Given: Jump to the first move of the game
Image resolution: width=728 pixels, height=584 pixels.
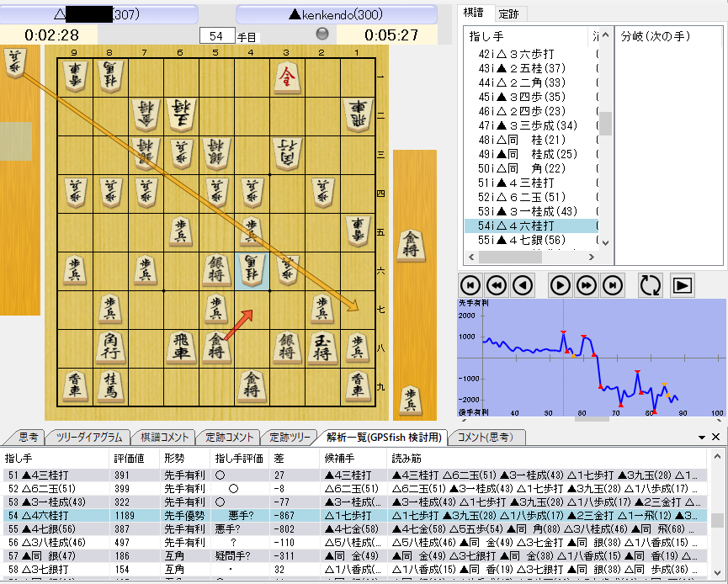Looking at the screenshot, I should [x=470, y=285].
